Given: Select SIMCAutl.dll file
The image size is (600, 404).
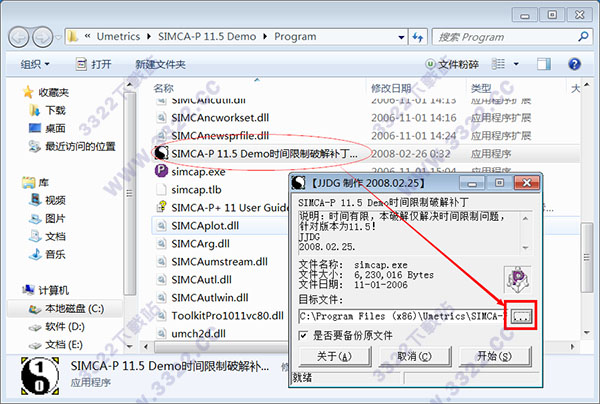Looking at the screenshot, I should [201, 280].
